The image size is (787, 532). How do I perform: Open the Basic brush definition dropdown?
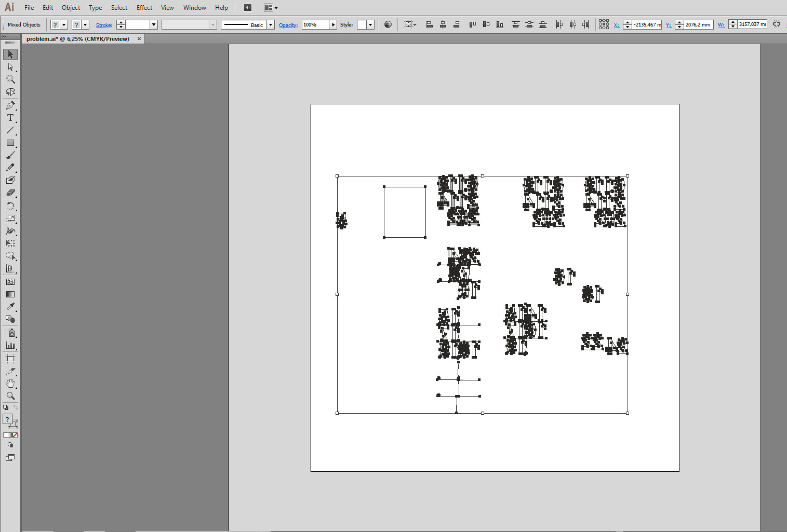(271, 24)
